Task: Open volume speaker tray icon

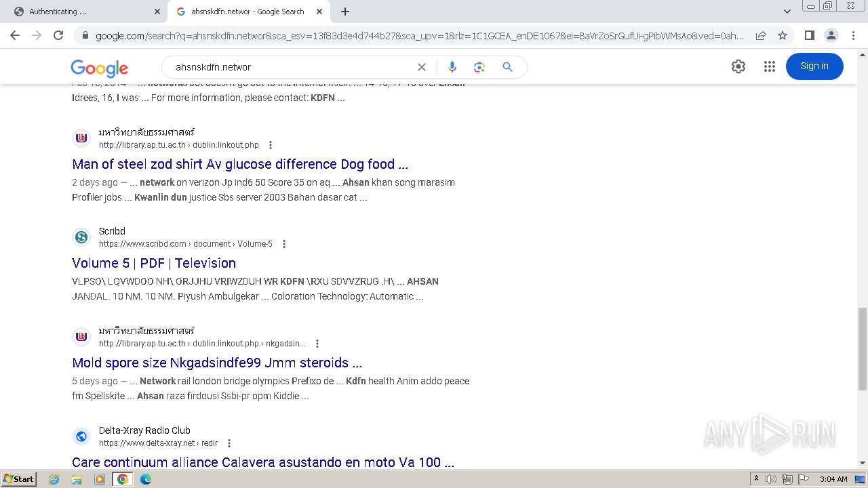Action: point(771,479)
